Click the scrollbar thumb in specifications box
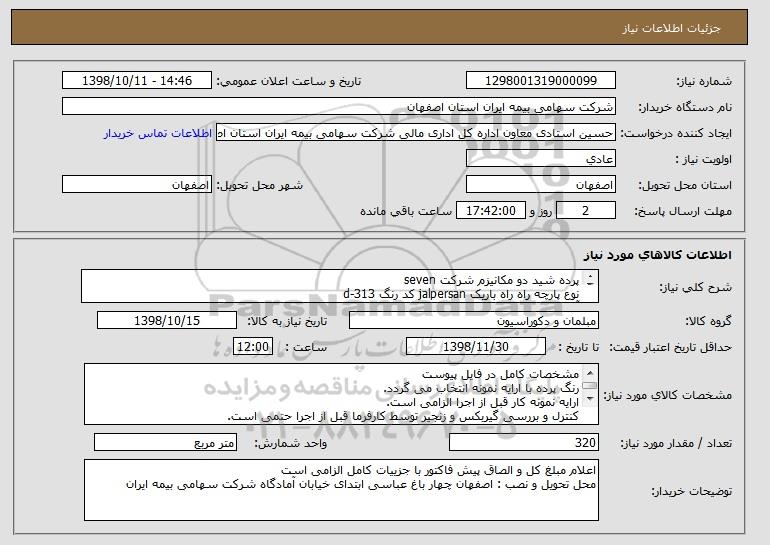This screenshot has width=770, height=545. (x=590, y=385)
